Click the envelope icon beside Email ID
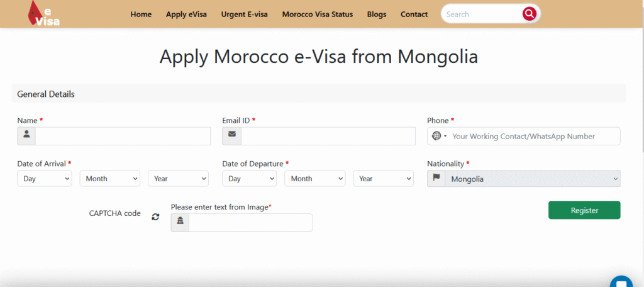Viewport: 644px width, 287px height. (231, 136)
